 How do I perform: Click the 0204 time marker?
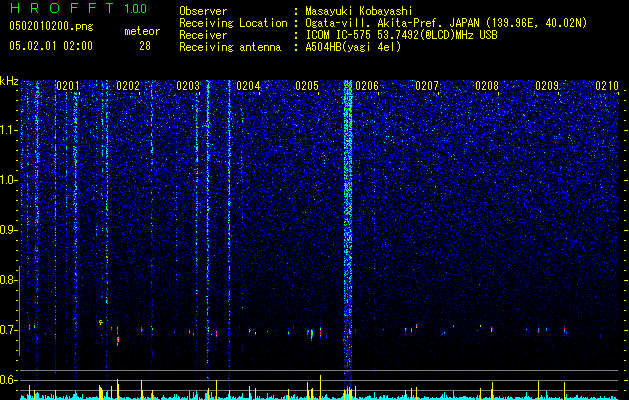248,86
